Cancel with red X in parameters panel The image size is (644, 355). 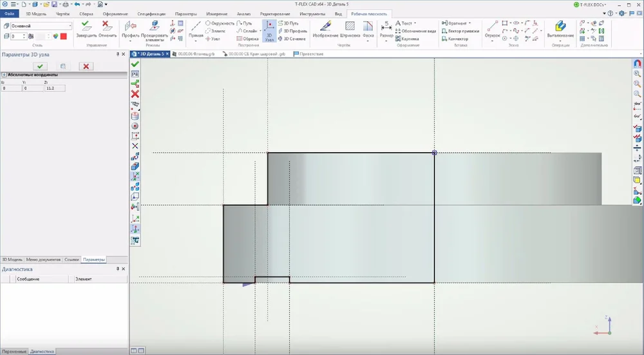tap(85, 66)
